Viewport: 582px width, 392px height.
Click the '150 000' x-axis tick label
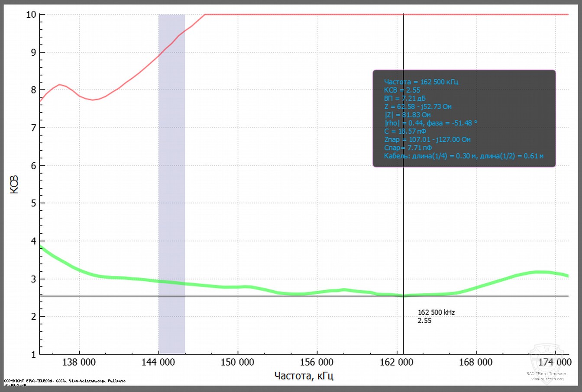(237, 362)
